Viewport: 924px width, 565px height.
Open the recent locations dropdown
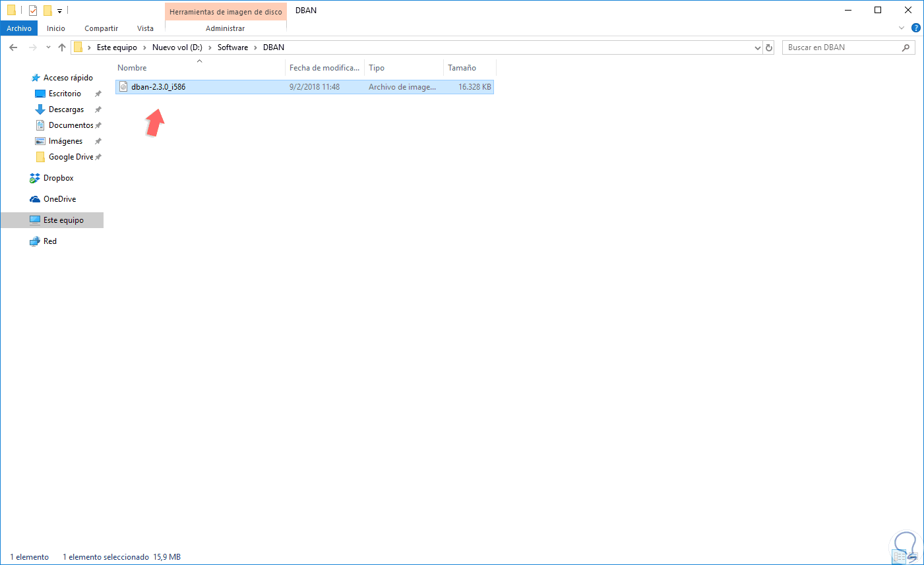click(x=48, y=47)
